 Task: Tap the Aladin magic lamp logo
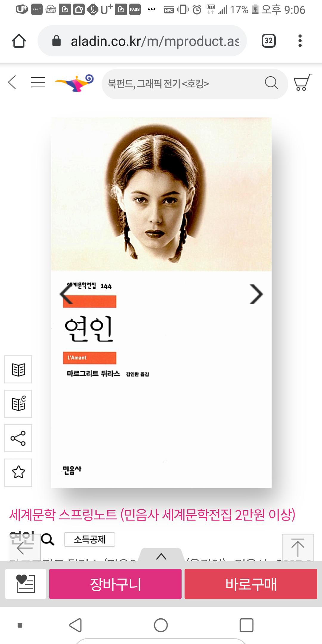pos(75,83)
